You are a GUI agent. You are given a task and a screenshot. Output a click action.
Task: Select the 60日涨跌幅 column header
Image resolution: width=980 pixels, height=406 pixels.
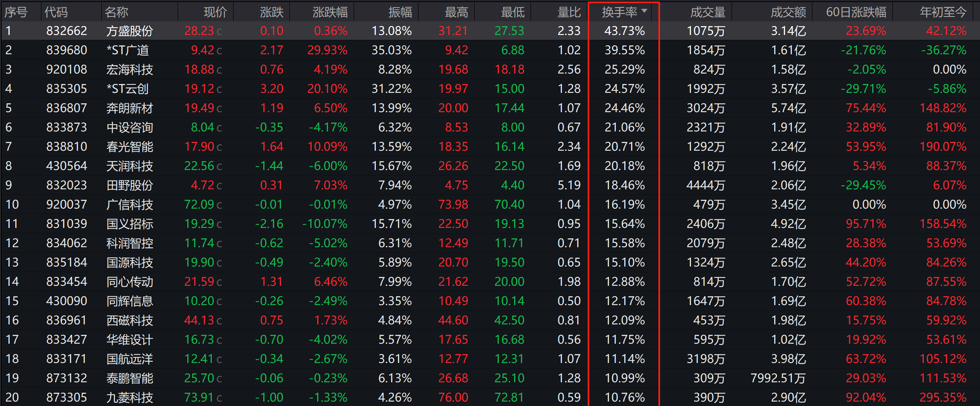pos(856,12)
